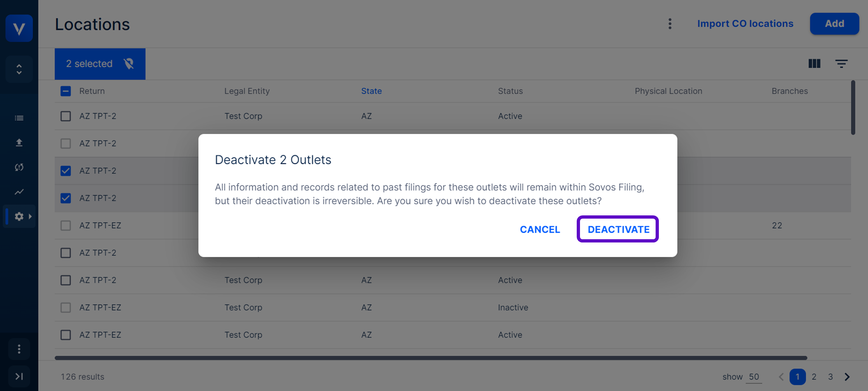Click the show 50 page size field
The image size is (868, 391).
(x=754, y=377)
